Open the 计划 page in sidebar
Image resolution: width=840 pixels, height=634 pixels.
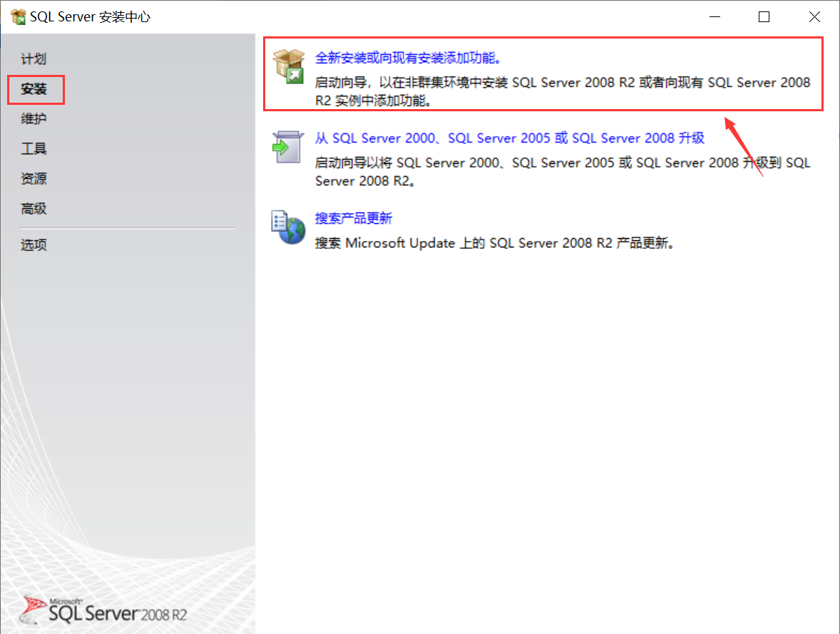click(x=34, y=59)
